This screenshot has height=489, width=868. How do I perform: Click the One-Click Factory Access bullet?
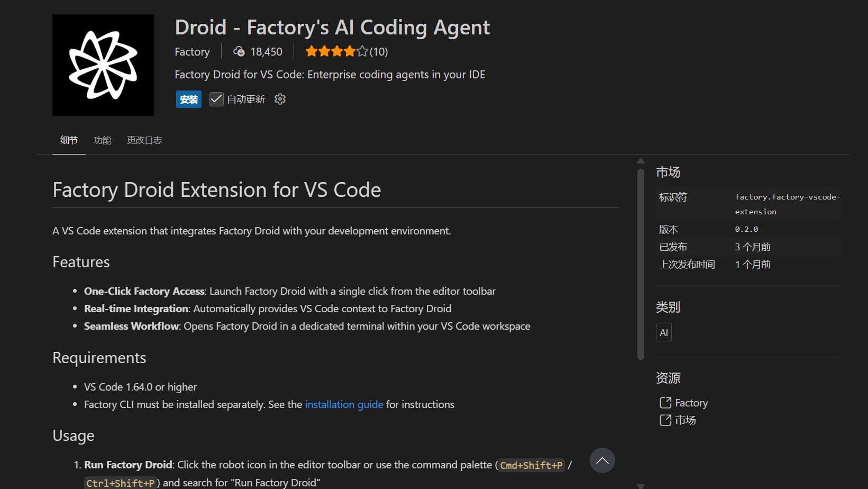290,291
